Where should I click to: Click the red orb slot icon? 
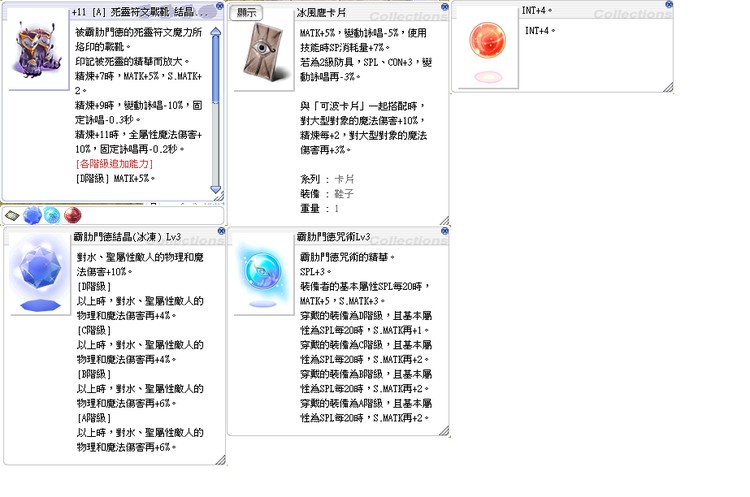coord(73,216)
